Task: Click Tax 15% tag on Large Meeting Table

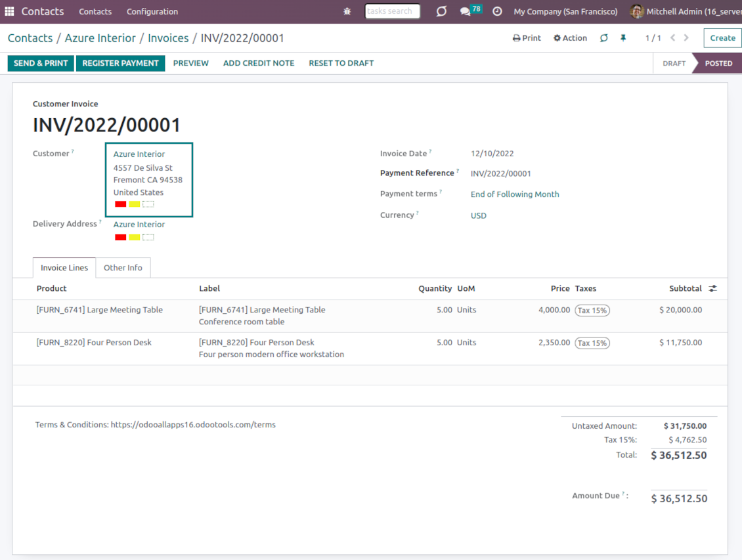Action: point(592,311)
